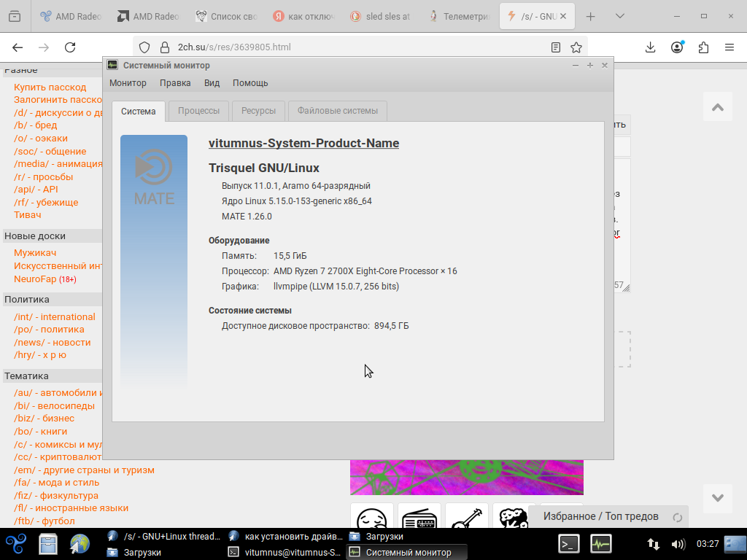Open Вид menu in System Monitor
The height and width of the screenshot is (560, 747).
[212, 83]
